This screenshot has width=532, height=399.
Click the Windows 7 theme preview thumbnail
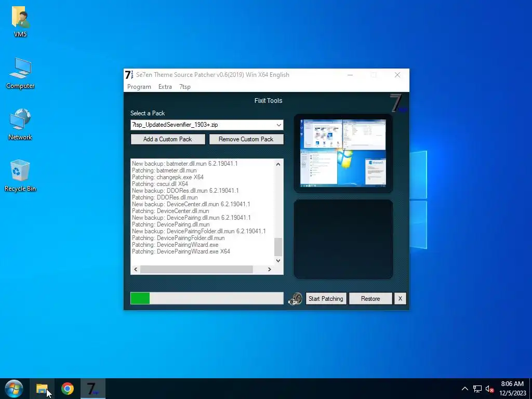343,153
